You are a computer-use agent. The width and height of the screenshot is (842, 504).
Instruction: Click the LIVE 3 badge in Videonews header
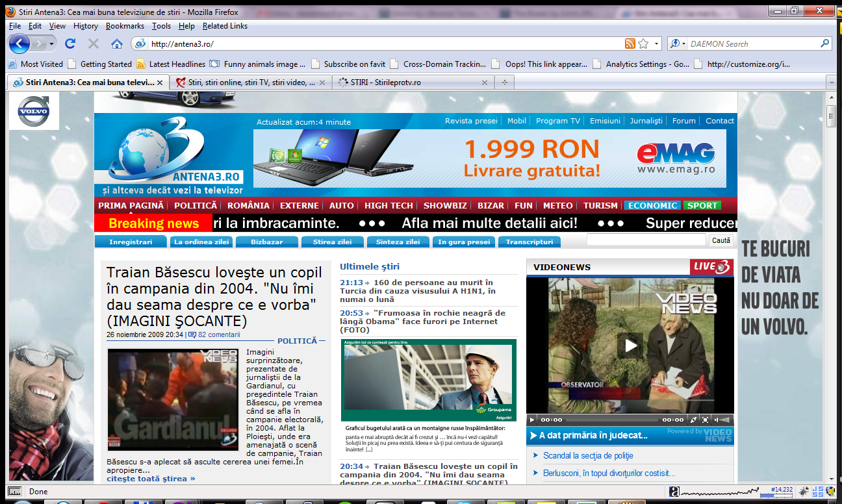pos(712,267)
